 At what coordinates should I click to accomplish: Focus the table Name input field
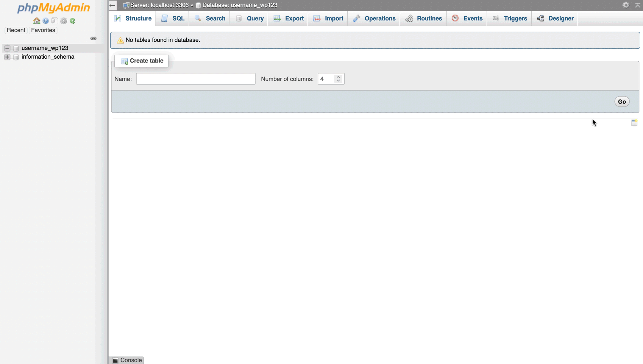196,79
